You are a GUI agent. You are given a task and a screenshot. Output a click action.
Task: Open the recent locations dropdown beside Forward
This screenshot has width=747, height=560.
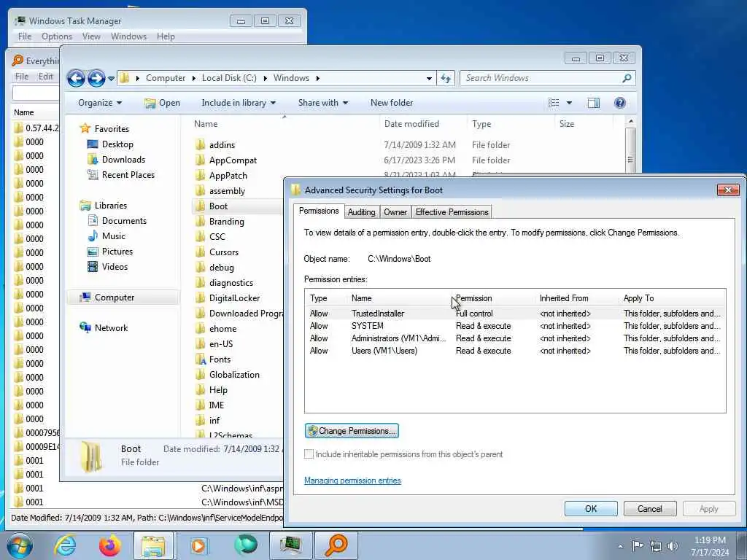[x=111, y=79]
